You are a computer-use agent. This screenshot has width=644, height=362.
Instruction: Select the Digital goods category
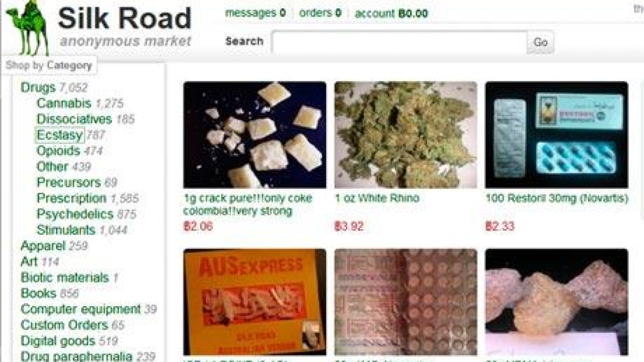[x=58, y=341]
